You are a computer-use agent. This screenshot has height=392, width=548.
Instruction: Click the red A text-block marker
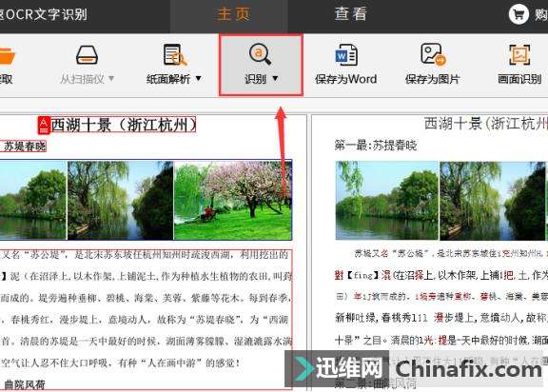coord(44,126)
